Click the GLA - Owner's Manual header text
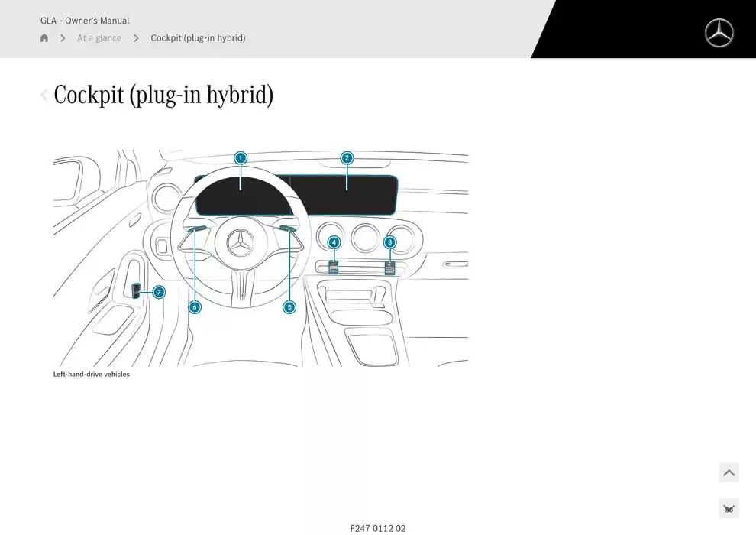Screen dimensions: 756x535 tap(85, 21)
